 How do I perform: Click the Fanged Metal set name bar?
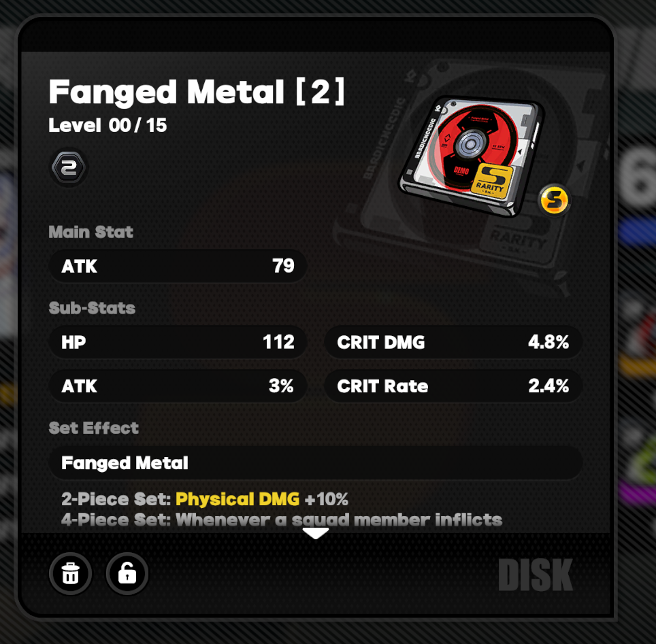coord(316,463)
